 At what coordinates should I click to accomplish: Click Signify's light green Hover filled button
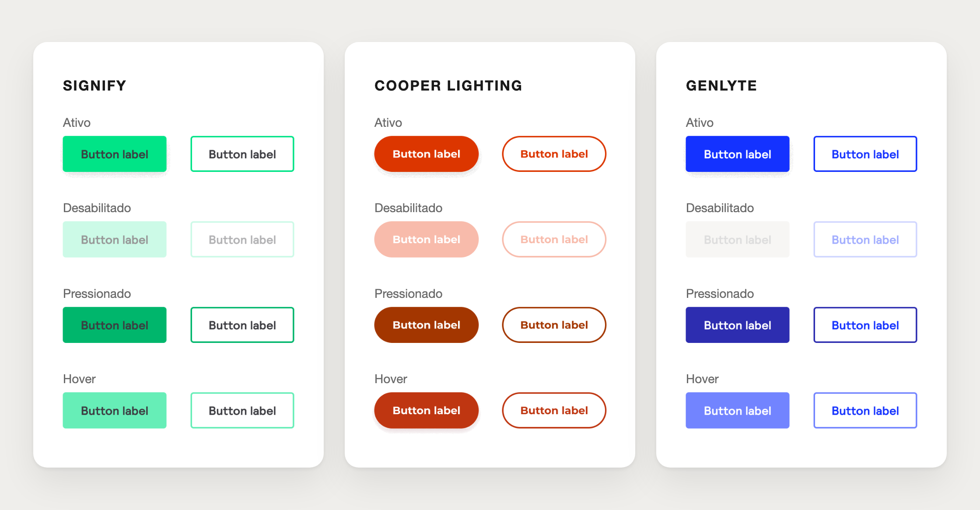tap(115, 410)
